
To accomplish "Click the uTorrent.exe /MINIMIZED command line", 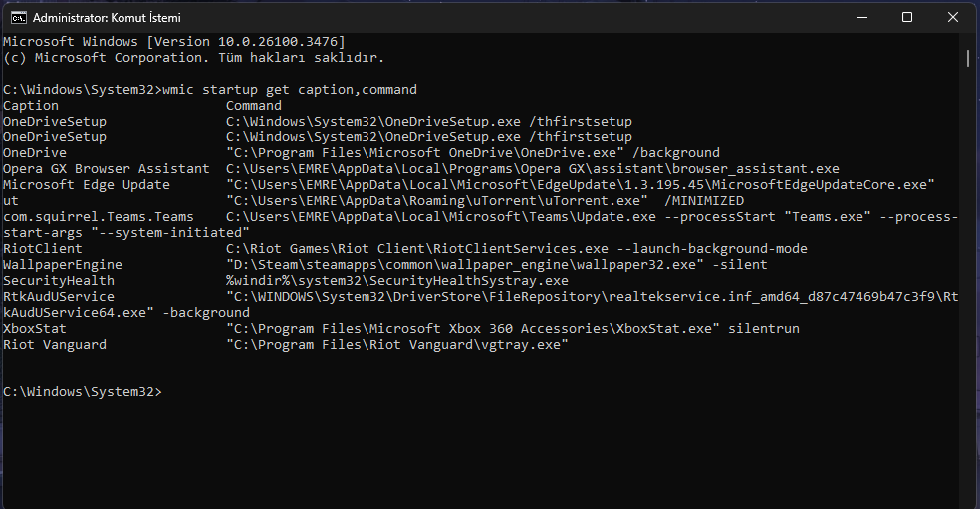I will [484, 201].
